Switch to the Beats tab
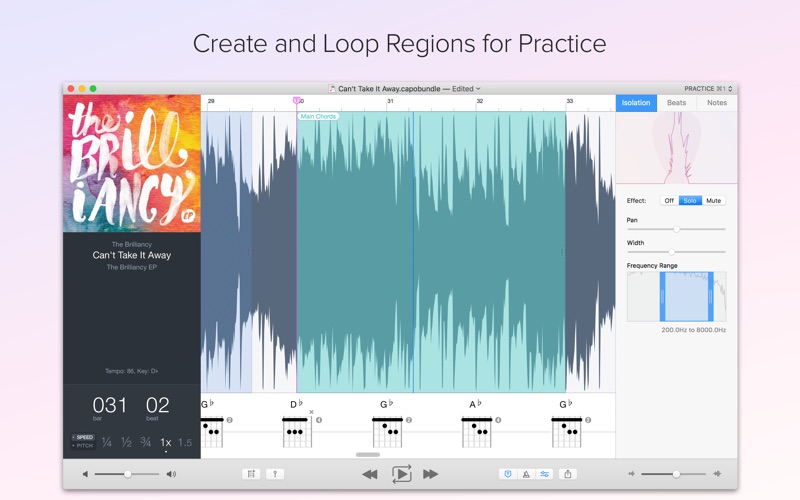Image resolution: width=800 pixels, height=500 pixels. point(676,103)
